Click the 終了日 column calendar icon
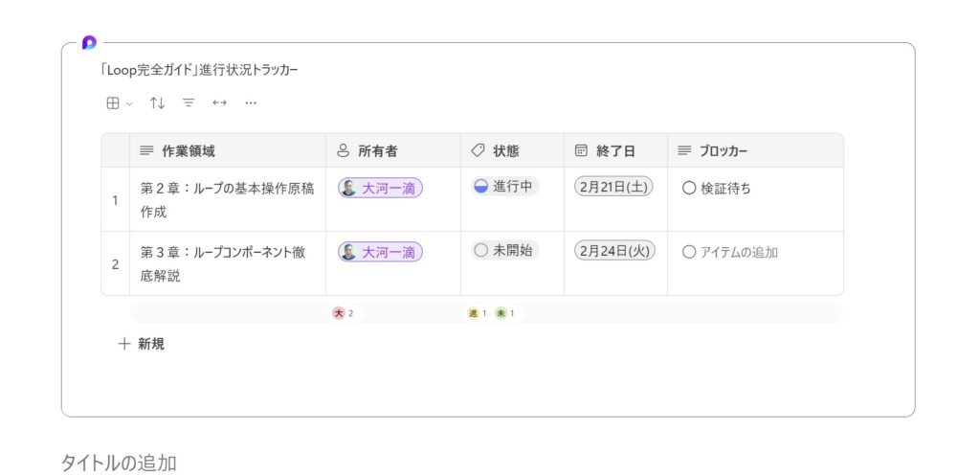 click(581, 150)
